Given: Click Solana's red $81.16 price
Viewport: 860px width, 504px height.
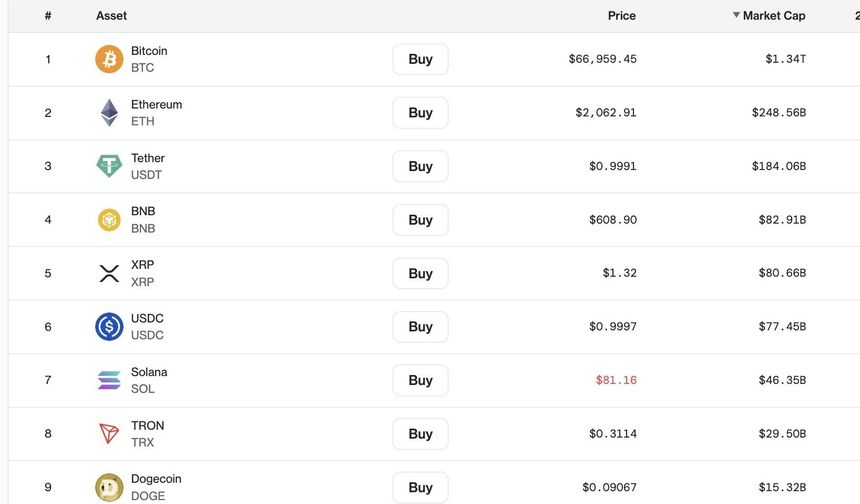Looking at the screenshot, I should point(616,380).
